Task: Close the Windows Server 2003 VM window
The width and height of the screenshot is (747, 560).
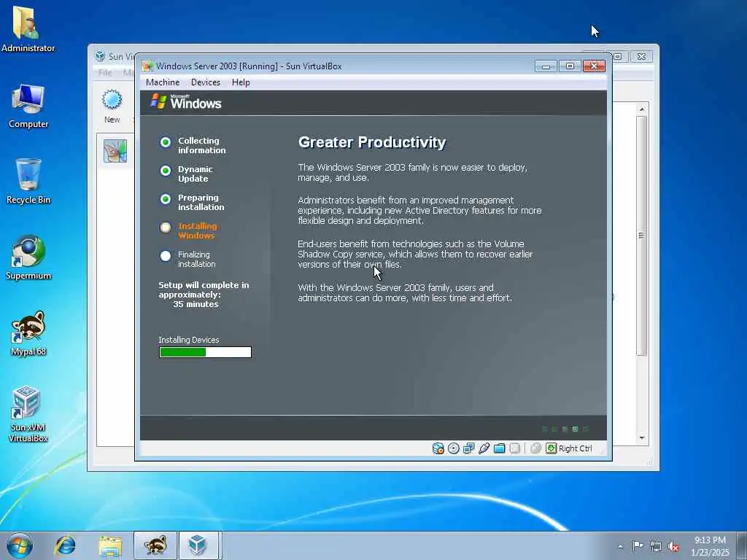Action: click(594, 66)
